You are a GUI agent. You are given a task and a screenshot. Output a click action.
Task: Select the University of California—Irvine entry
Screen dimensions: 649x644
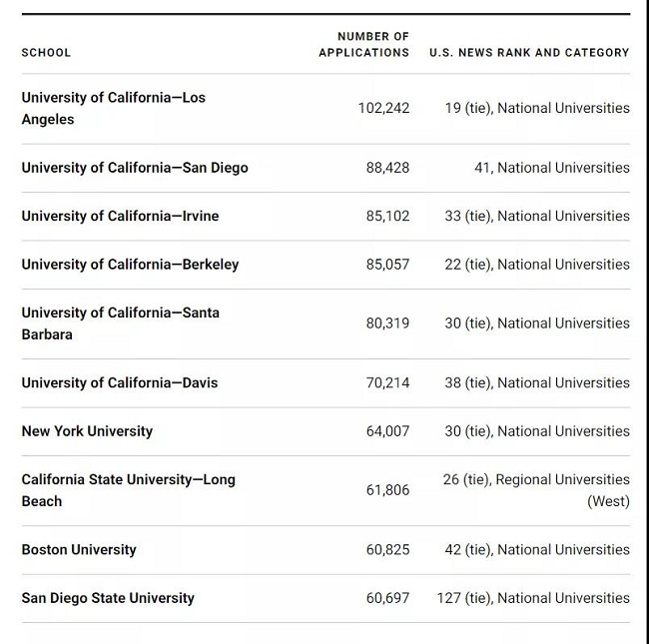[120, 216]
